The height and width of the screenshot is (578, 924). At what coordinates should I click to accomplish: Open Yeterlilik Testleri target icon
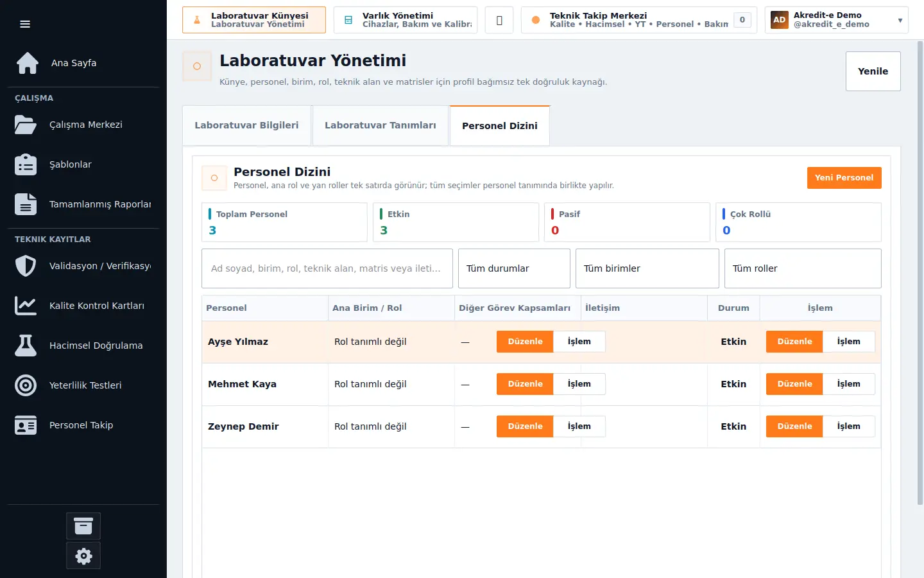pos(26,385)
